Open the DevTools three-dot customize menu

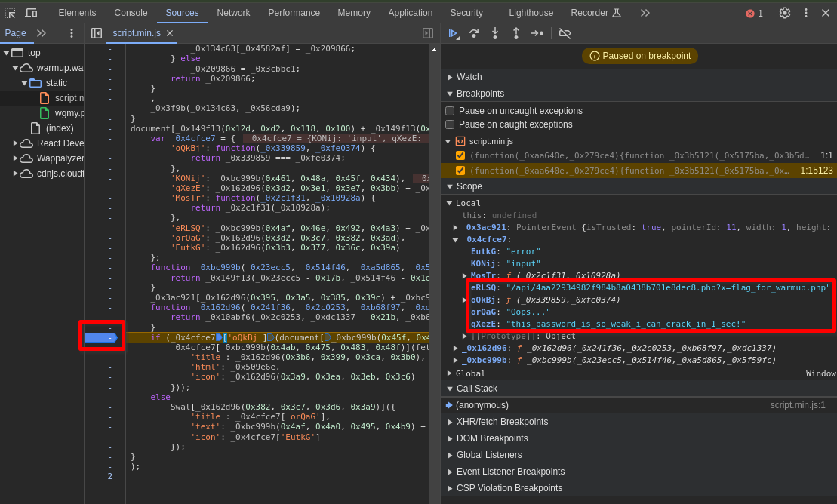806,13
